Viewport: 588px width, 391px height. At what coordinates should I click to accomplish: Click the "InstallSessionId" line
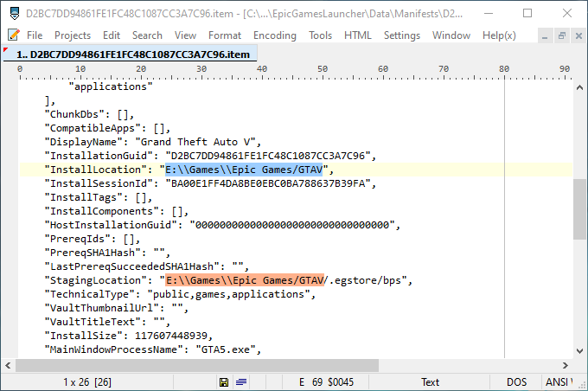click(x=210, y=183)
